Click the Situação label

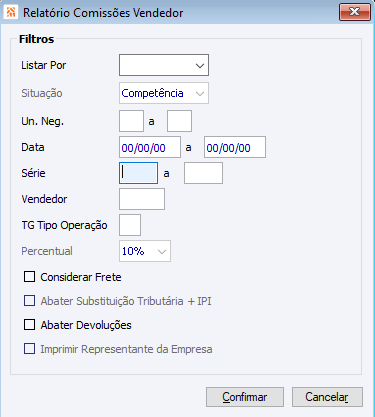pos(42,93)
